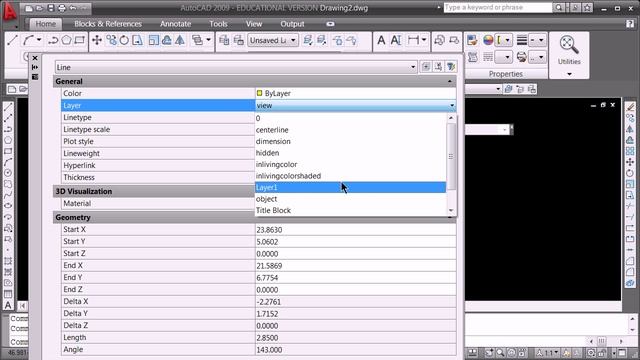The height and width of the screenshot is (360, 640).
Task: Choose dimension layer from list
Action: tap(351, 141)
